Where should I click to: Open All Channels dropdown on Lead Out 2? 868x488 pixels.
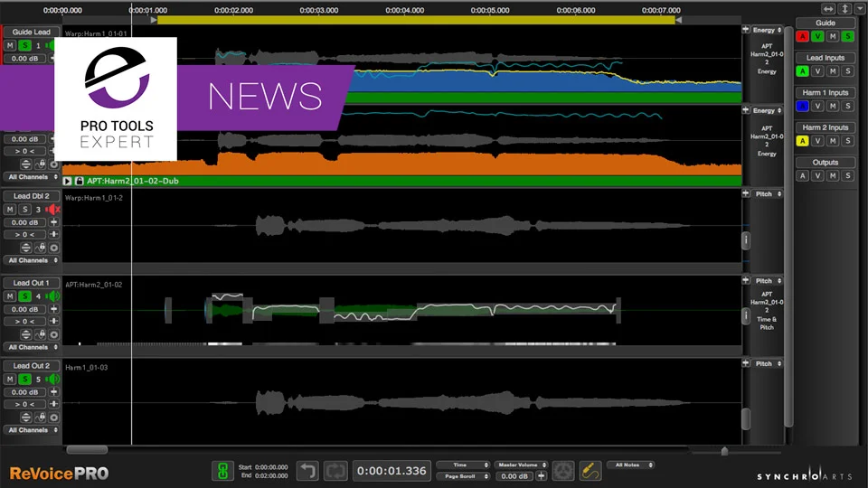coord(31,430)
